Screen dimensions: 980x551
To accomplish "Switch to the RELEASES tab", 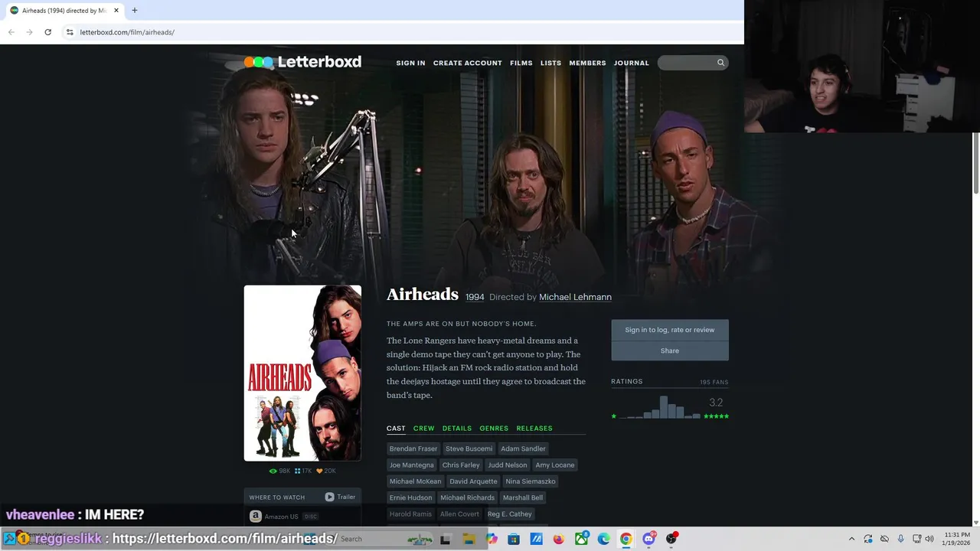I will [x=534, y=429].
